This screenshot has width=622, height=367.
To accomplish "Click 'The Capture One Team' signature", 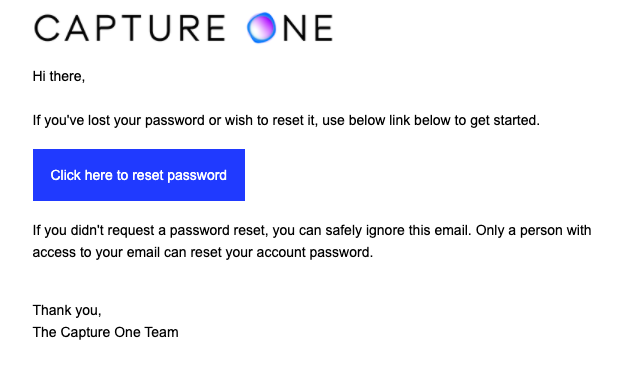I will click(x=106, y=332).
